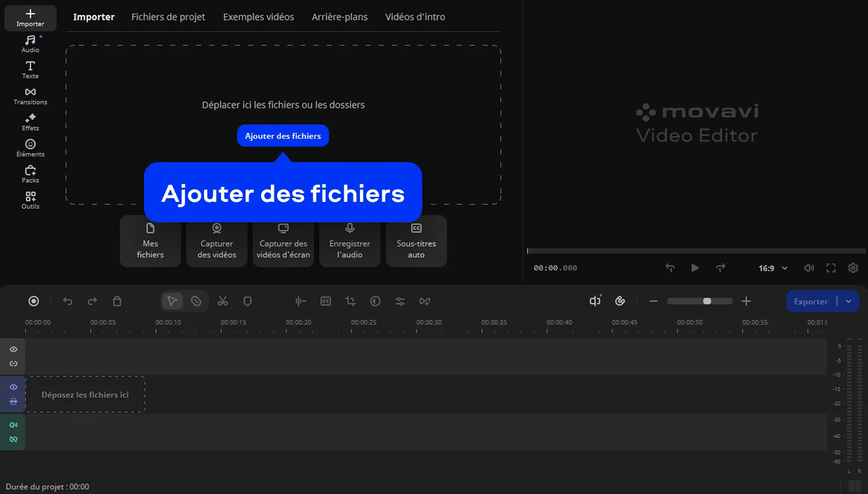The height and width of the screenshot is (494, 868).
Task: Open preview settings gear menu
Action: point(853,268)
